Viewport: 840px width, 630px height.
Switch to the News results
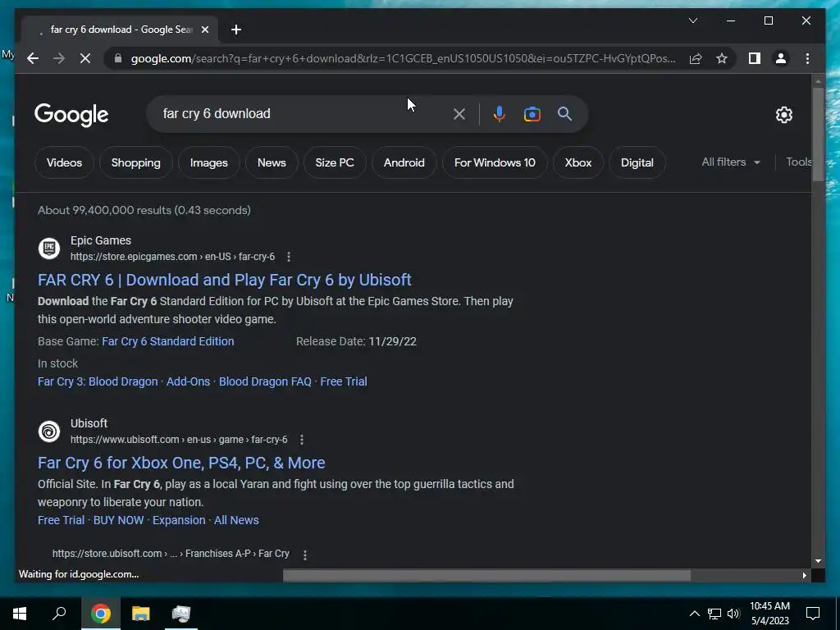(272, 162)
